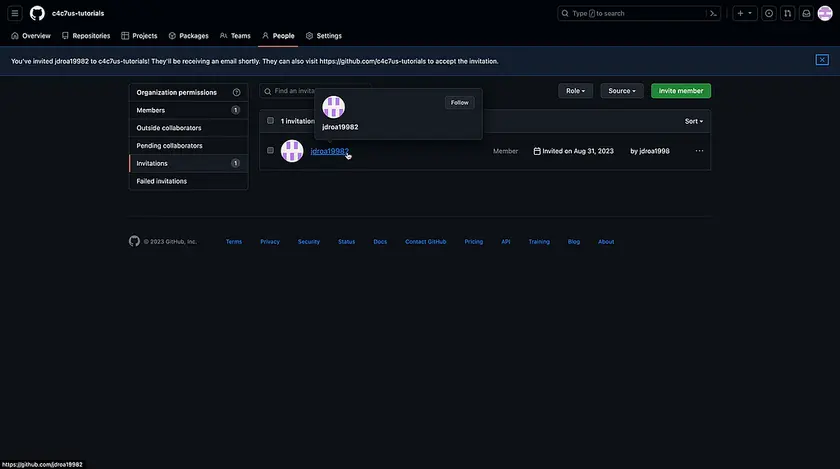The image size is (840, 469).
Task: Open the Projects tab
Action: click(x=139, y=36)
